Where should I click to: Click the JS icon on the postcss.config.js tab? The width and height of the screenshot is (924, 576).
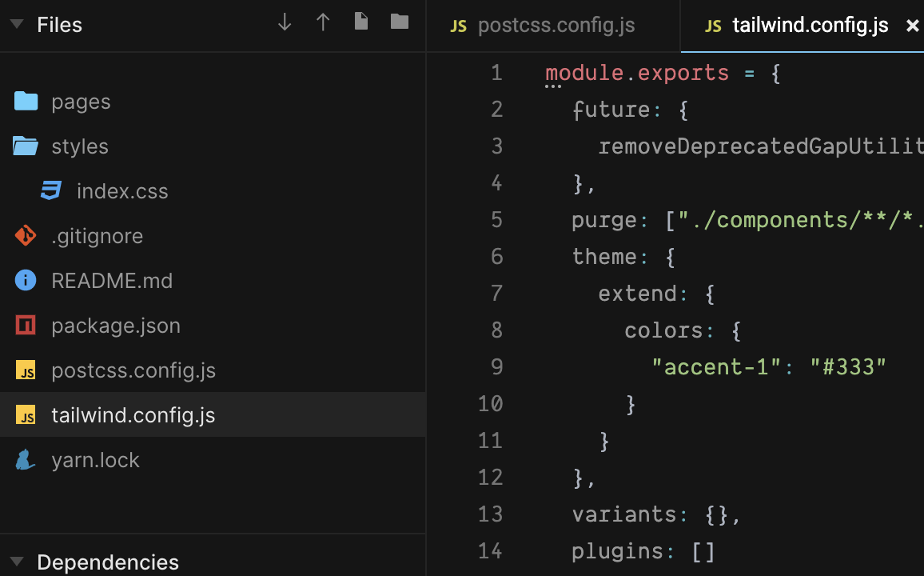click(x=457, y=25)
